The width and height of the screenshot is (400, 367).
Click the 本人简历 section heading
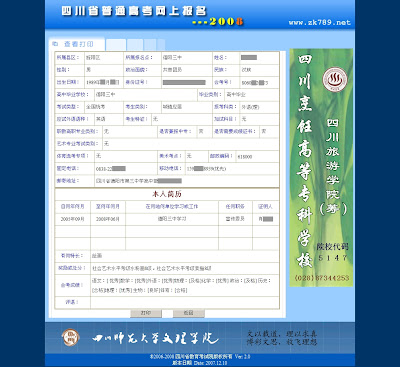(x=167, y=194)
